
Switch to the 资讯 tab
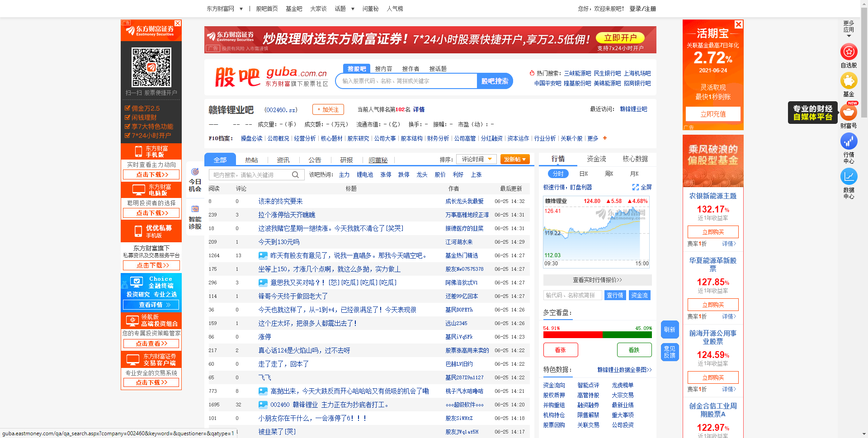283,160
